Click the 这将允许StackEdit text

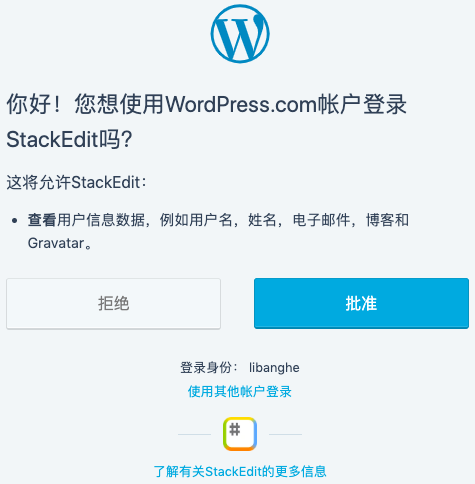tap(73, 182)
